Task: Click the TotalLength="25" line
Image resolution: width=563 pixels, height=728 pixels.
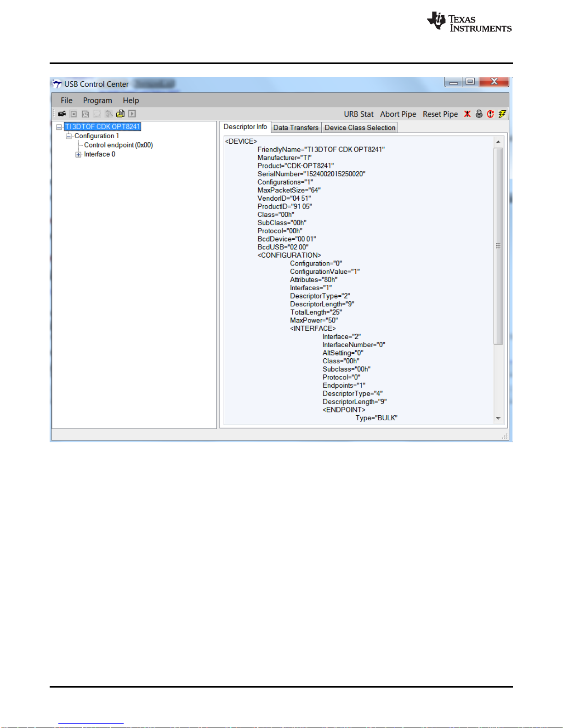Action: (x=316, y=312)
